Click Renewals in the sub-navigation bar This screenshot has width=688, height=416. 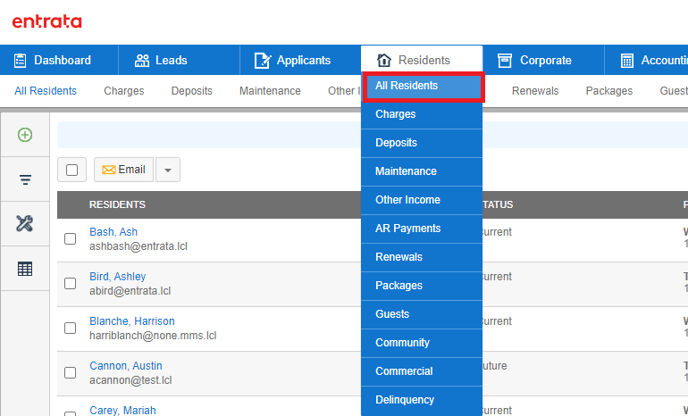[535, 91]
